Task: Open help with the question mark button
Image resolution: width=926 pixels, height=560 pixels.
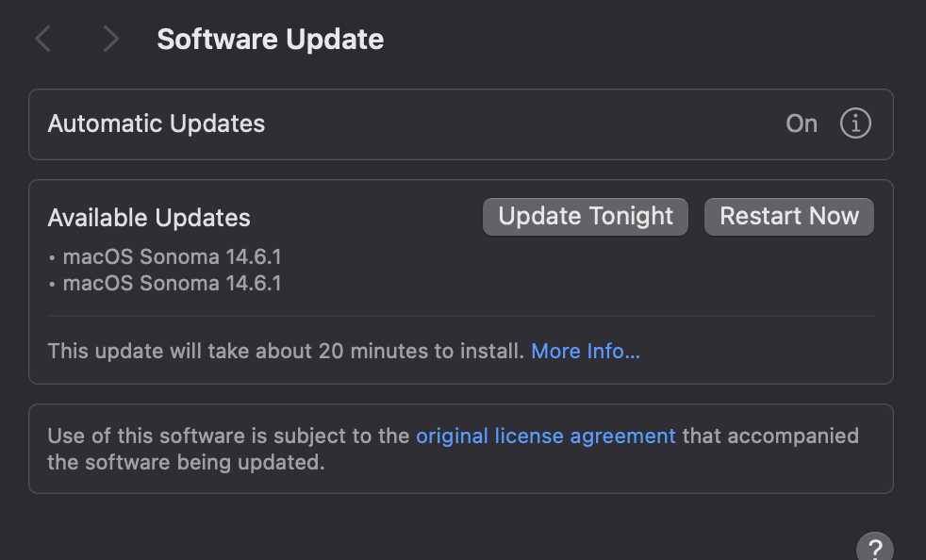Action: tap(874, 548)
